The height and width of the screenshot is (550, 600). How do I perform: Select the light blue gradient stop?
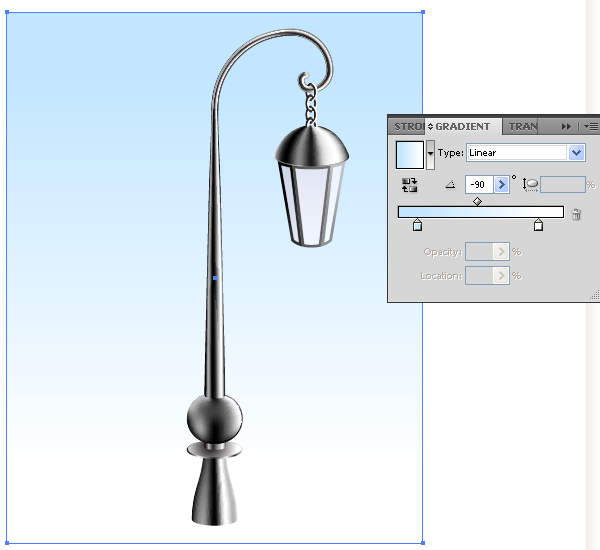pyautogui.click(x=417, y=225)
